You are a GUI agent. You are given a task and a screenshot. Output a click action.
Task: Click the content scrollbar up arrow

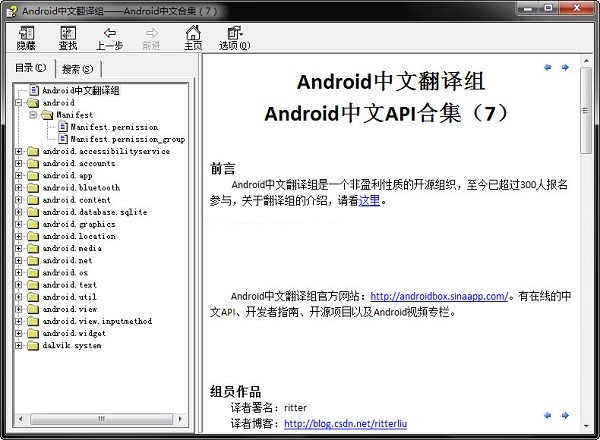click(x=586, y=61)
